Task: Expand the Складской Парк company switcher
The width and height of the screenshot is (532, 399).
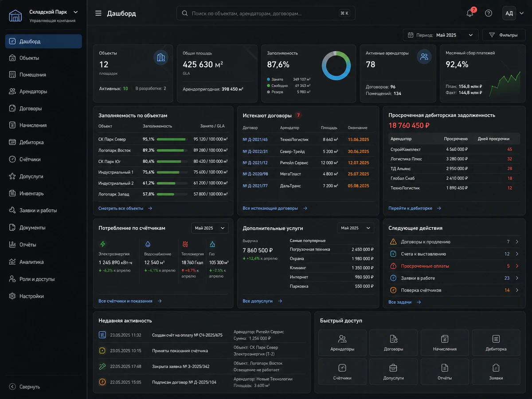Action: coord(75,12)
